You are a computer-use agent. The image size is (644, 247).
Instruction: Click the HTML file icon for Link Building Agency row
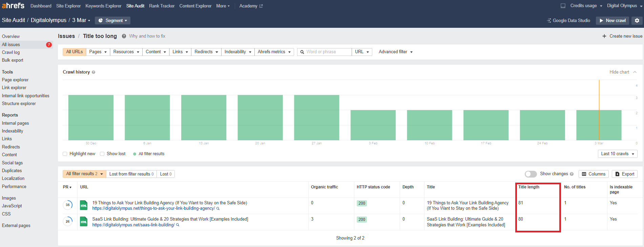coord(84,206)
